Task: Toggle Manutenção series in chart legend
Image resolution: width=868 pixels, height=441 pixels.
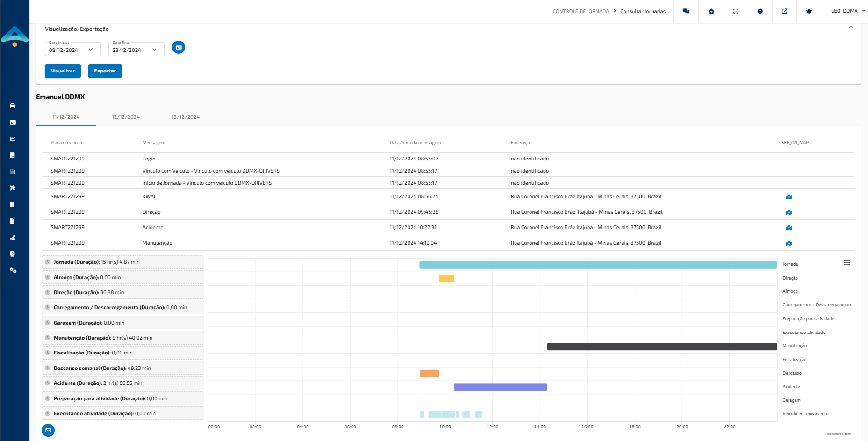Action: pos(795,346)
